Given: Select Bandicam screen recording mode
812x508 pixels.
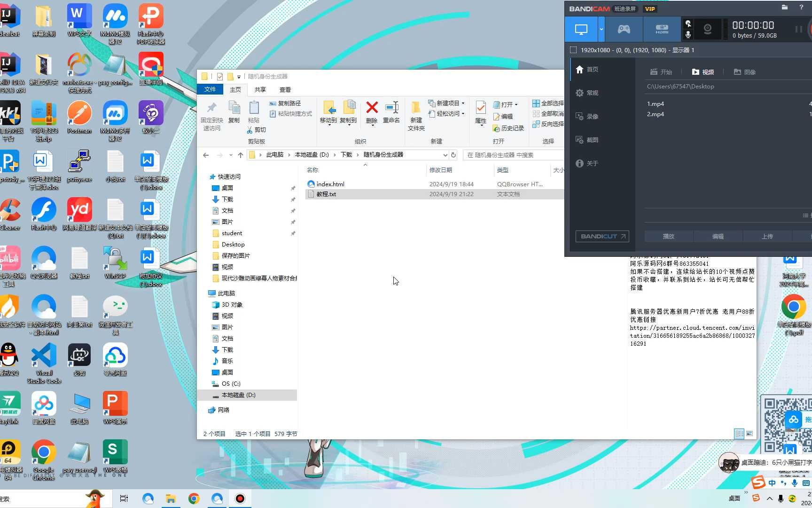Looking at the screenshot, I should click(581, 29).
